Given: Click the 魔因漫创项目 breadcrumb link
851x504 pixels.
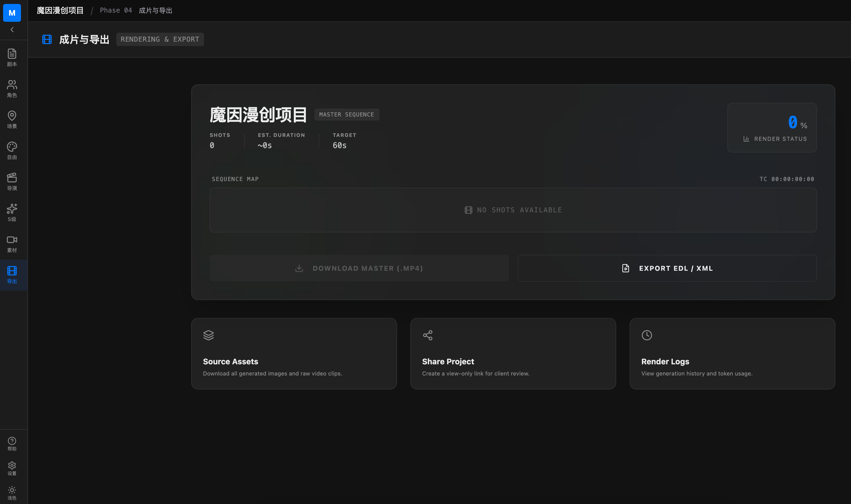Looking at the screenshot, I should (60, 11).
